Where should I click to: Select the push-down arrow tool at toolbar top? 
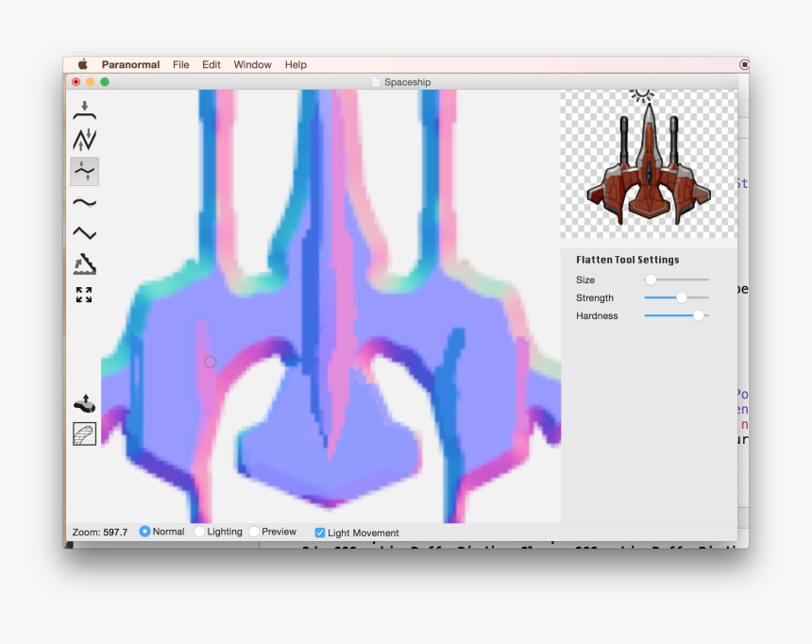(84, 110)
